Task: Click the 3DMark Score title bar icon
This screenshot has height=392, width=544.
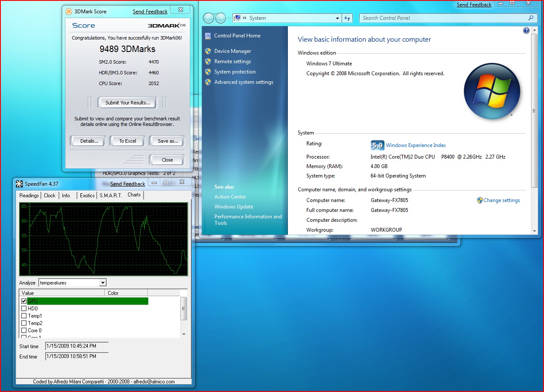Action: tap(68, 12)
